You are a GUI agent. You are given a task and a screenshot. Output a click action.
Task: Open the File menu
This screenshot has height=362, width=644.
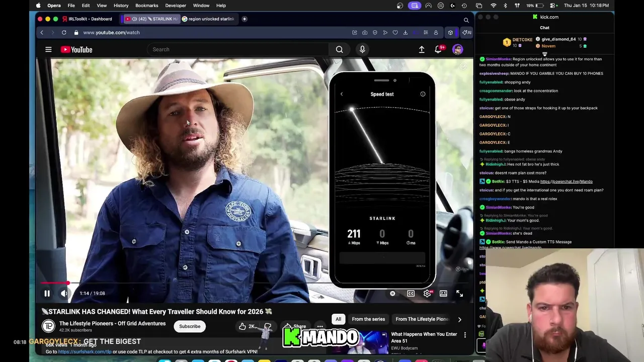(71, 6)
